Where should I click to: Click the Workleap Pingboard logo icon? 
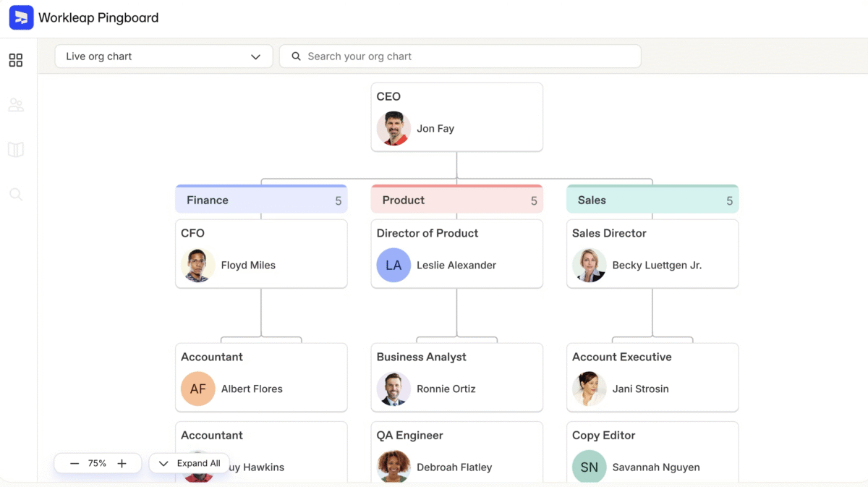pyautogui.click(x=21, y=17)
